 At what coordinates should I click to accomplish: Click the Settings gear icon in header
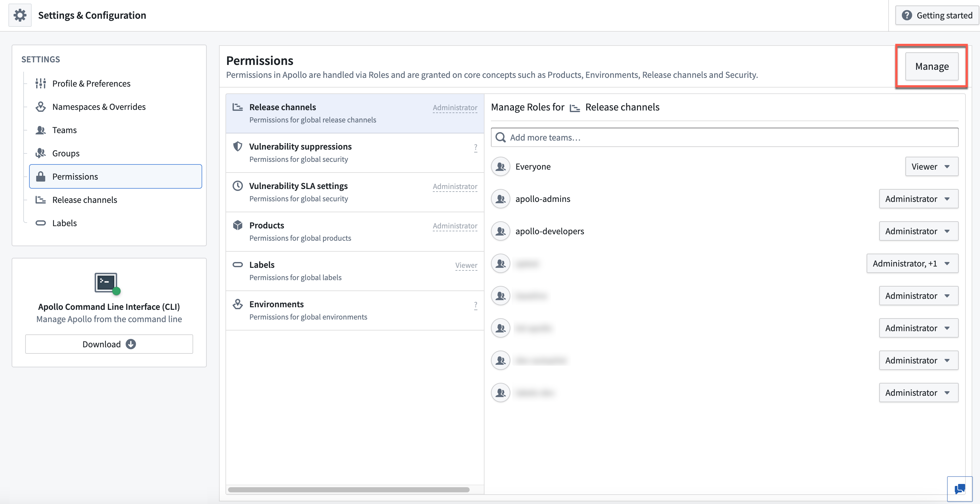[x=20, y=15]
